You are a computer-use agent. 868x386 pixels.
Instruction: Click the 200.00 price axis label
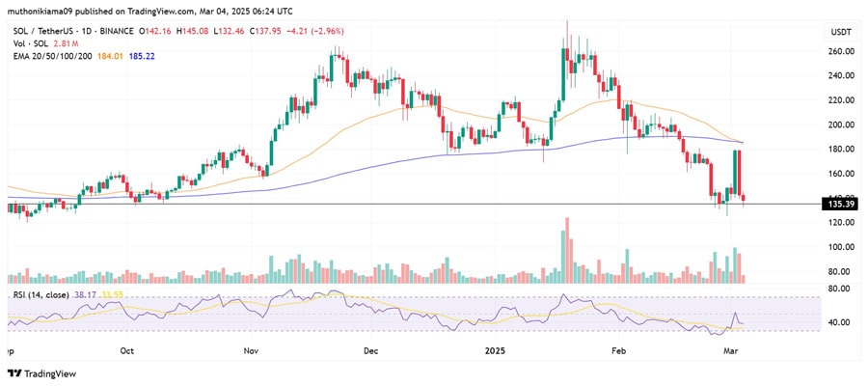coord(843,124)
